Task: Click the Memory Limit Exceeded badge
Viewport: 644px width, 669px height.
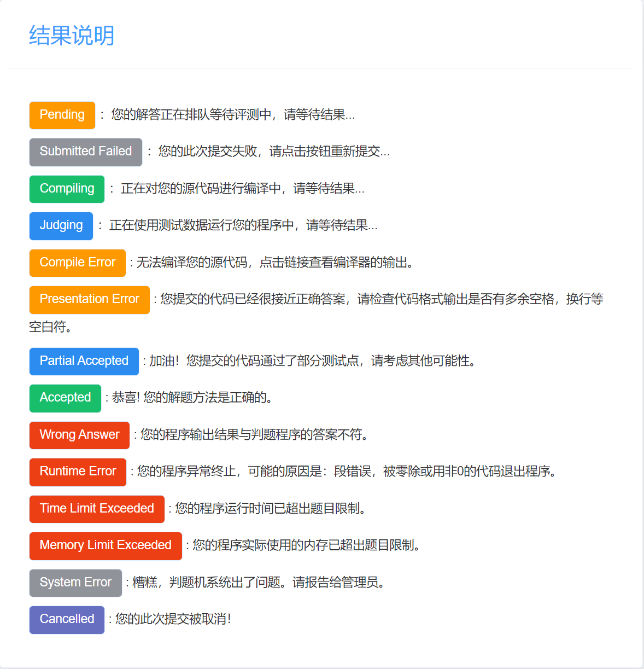Action: point(106,545)
